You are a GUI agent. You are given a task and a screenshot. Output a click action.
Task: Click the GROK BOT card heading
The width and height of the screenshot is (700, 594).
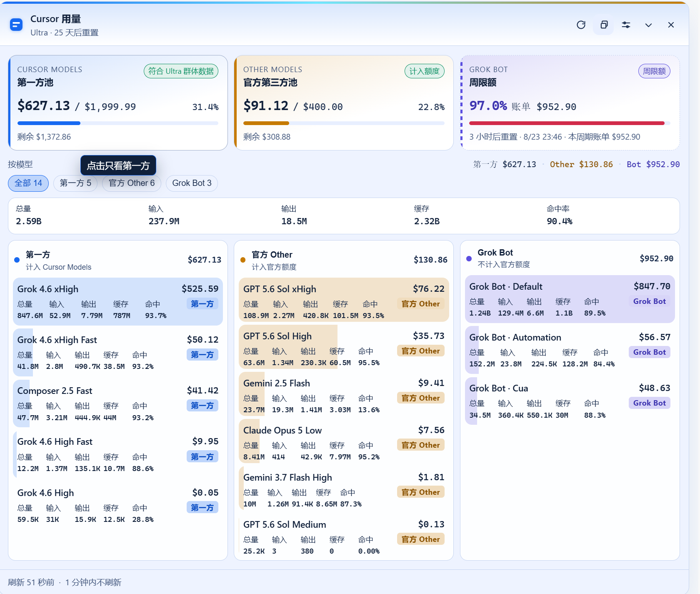pos(488,70)
